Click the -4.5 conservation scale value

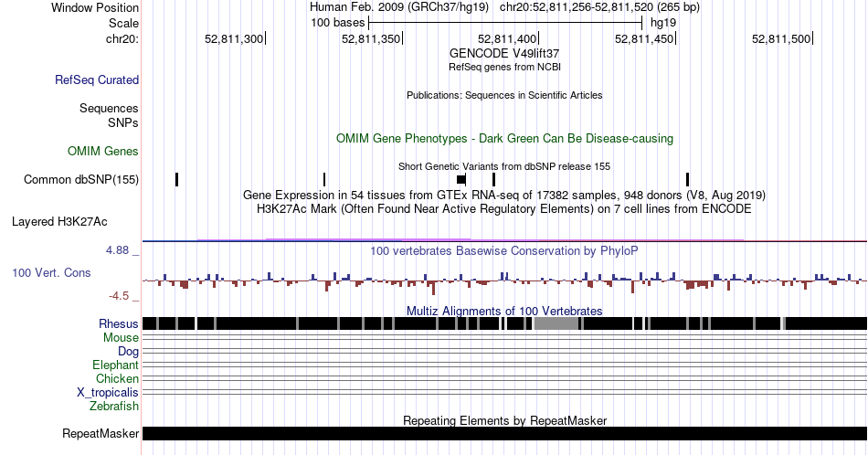click(119, 296)
